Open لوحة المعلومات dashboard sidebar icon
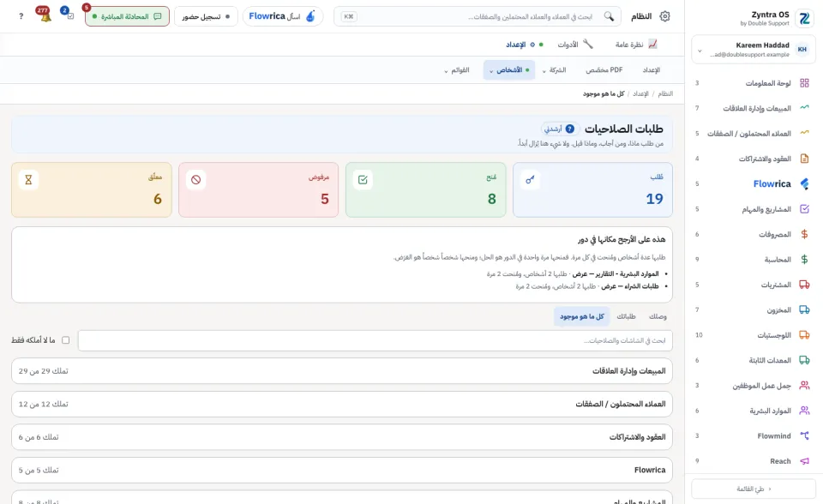This screenshot has height=504, width=823. click(804, 83)
